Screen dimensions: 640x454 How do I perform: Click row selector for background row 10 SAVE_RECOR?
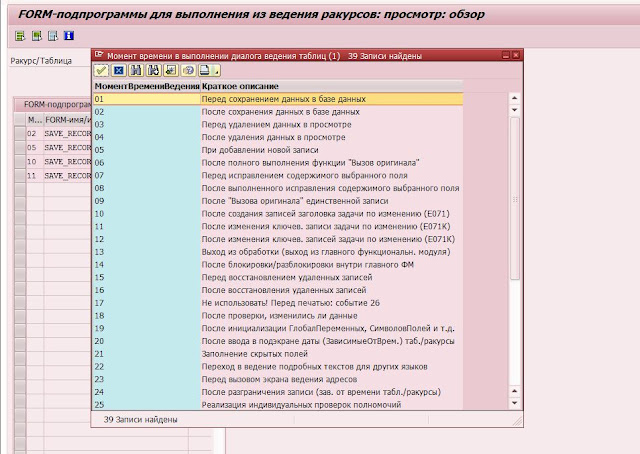[20, 162]
